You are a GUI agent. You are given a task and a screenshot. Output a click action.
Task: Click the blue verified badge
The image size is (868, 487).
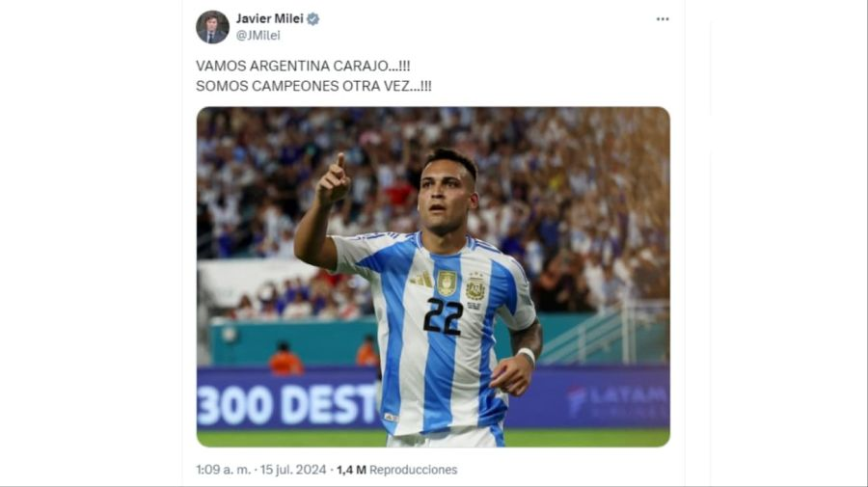point(312,19)
